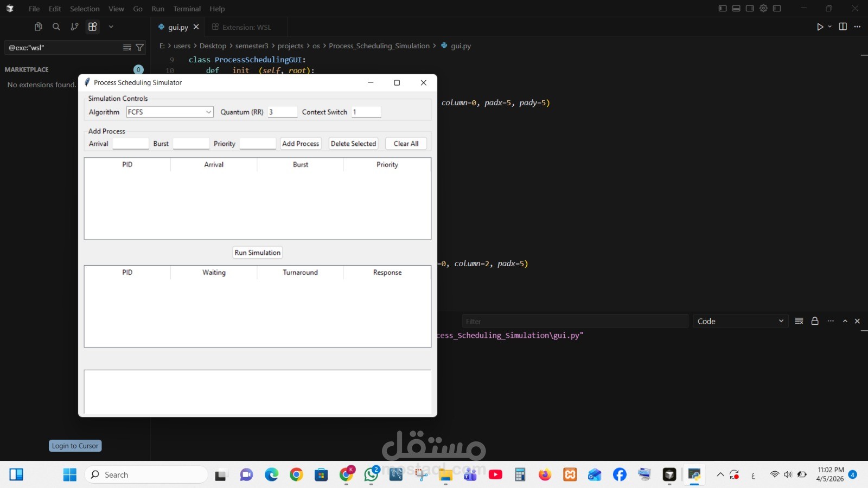
Task: Run the Python file with play button
Action: pyautogui.click(x=820, y=27)
